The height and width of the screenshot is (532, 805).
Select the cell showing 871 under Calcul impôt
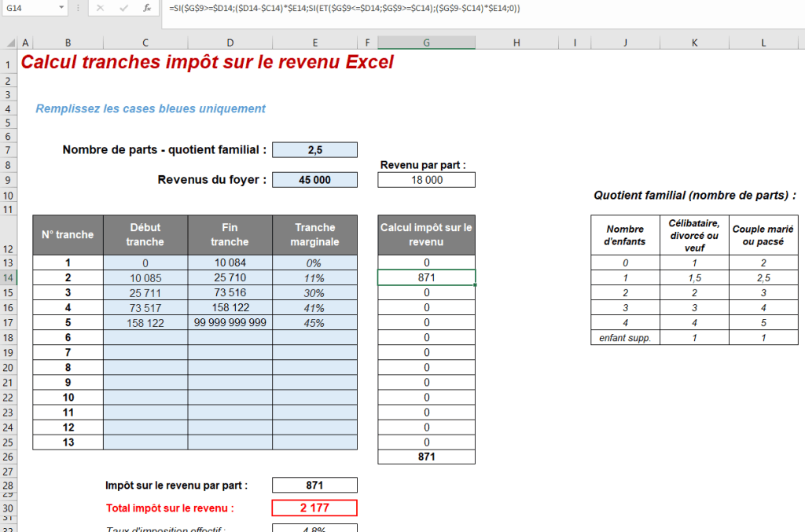[426, 277]
